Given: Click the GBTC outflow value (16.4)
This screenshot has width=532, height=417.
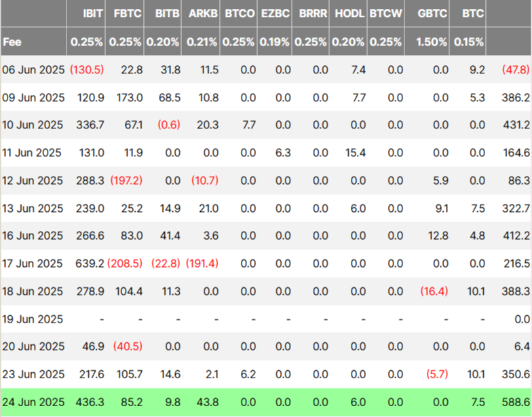Looking at the screenshot, I should point(434,291).
